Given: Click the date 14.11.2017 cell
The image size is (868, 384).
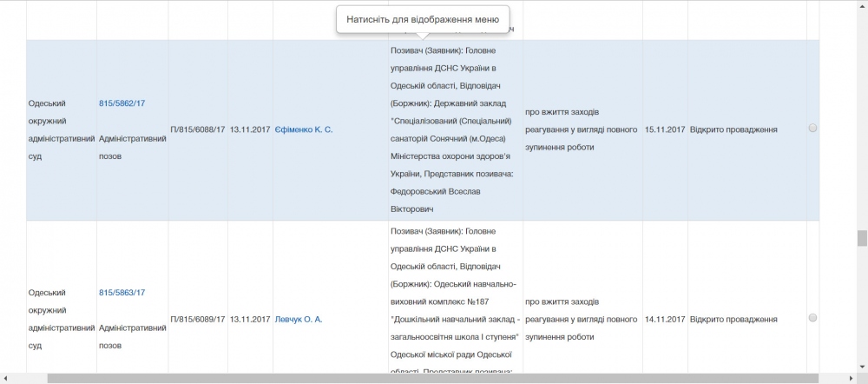Looking at the screenshot, I should click(x=664, y=320).
